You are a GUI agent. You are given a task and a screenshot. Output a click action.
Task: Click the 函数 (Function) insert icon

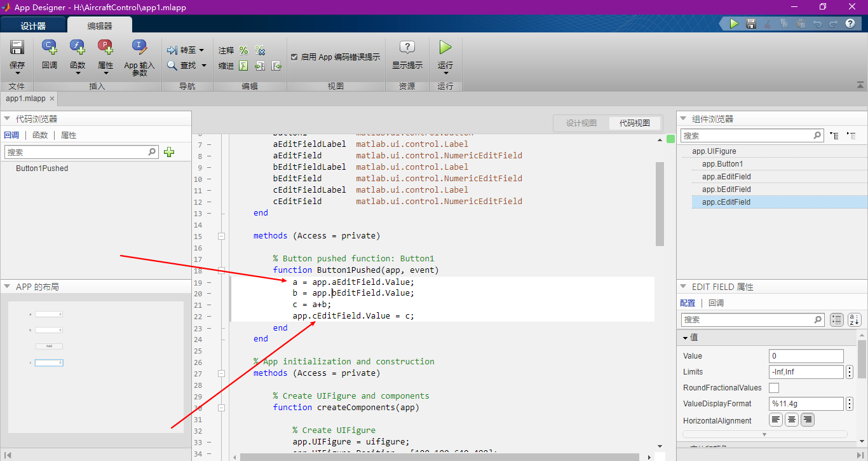pyautogui.click(x=78, y=47)
